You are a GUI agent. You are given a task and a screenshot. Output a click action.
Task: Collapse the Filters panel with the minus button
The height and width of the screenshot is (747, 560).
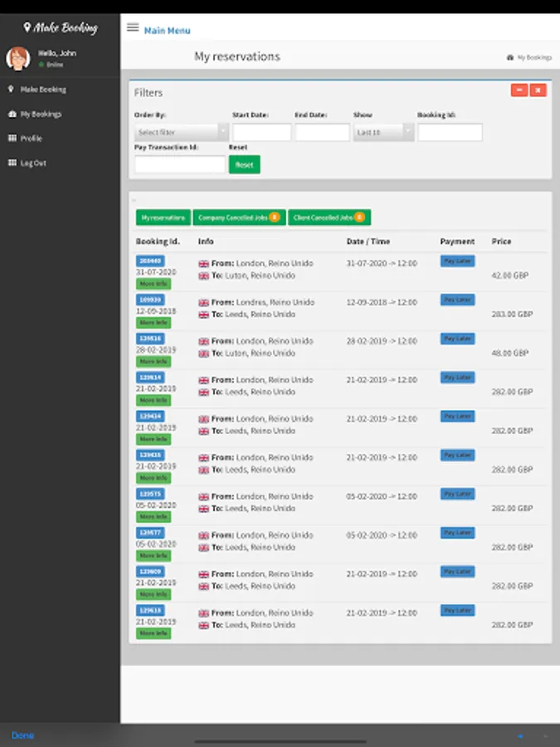[519, 90]
